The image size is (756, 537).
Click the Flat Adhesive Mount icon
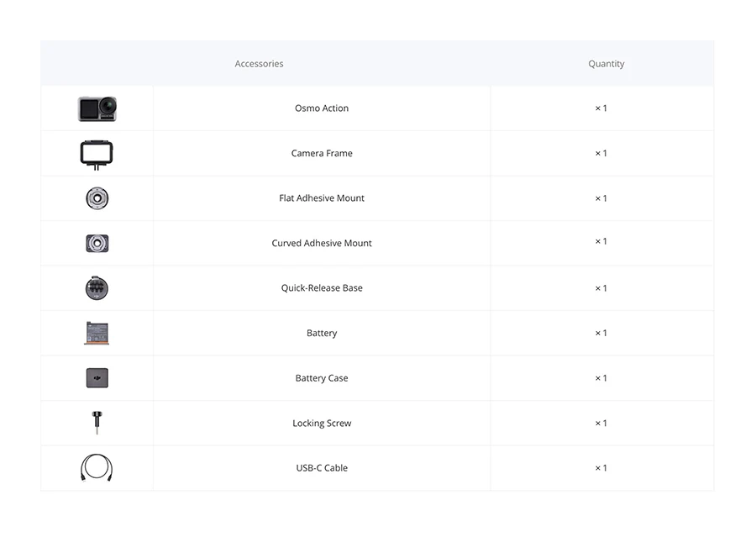[x=97, y=198]
